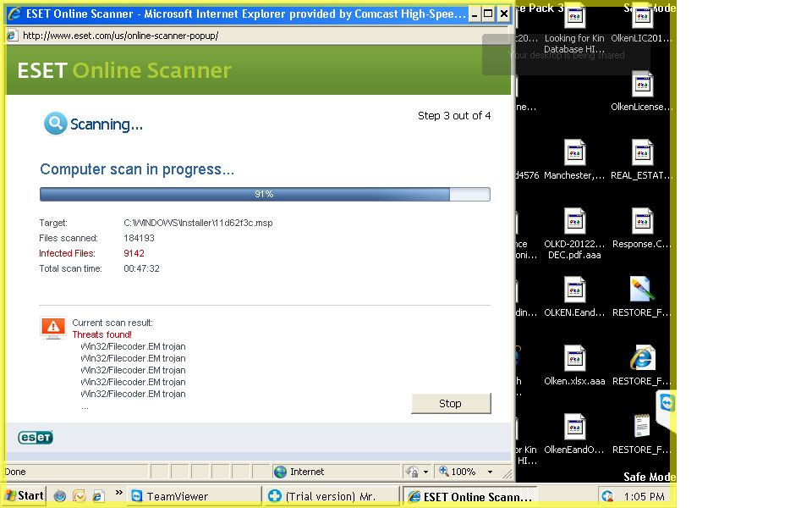This screenshot has width=812, height=508.
Task: Click the ESET Online Scanner header title
Action: 124,70
